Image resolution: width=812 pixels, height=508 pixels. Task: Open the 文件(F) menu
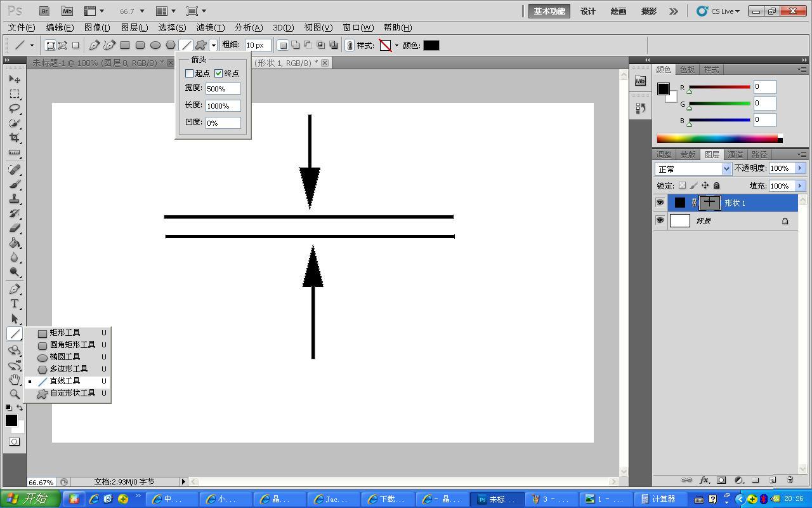tap(21, 27)
